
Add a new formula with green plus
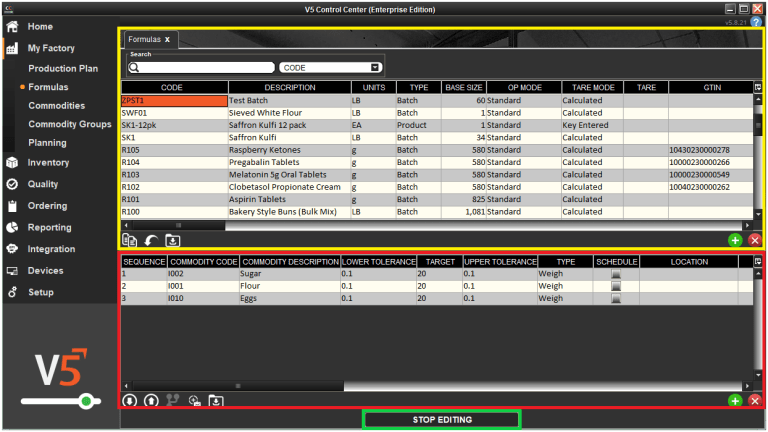point(735,240)
